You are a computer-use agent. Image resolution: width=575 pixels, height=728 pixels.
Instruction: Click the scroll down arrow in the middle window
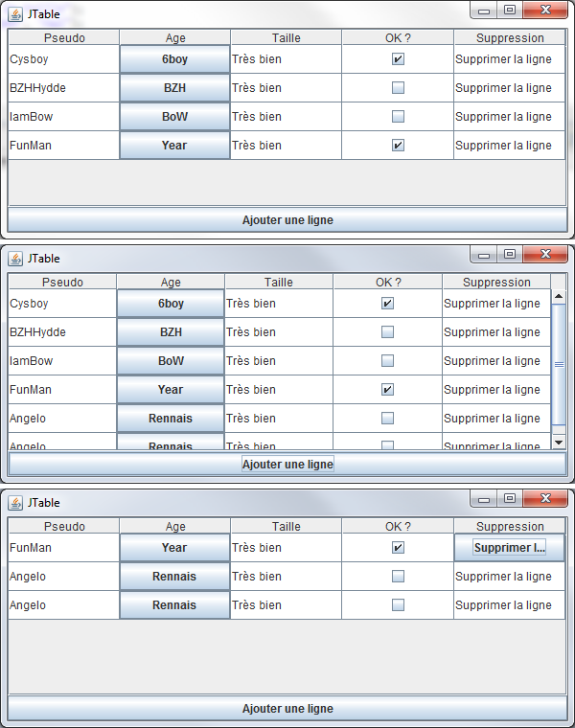[x=559, y=442]
